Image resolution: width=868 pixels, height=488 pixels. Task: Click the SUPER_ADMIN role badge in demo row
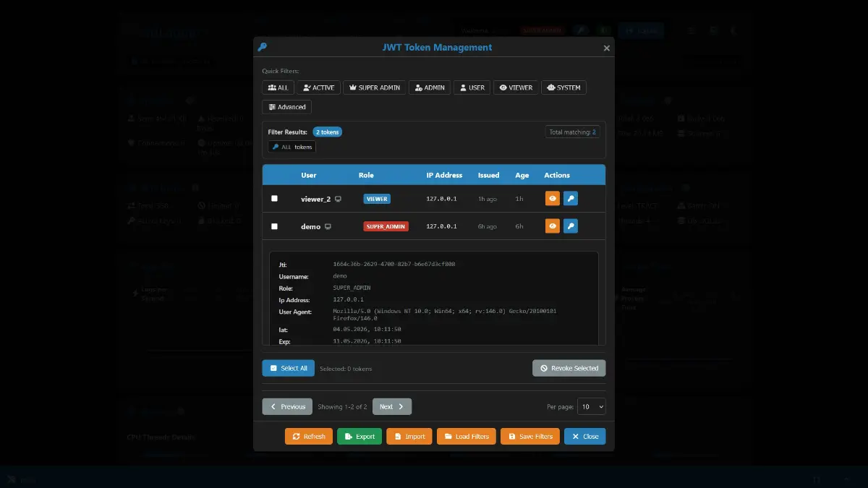coord(386,226)
